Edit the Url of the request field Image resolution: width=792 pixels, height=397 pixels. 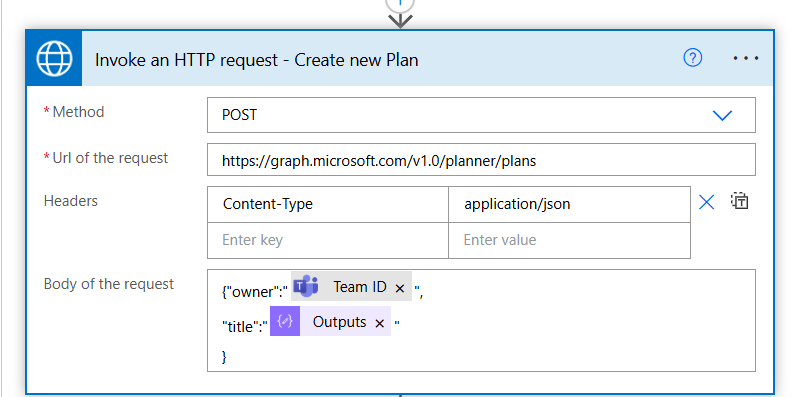pos(481,160)
